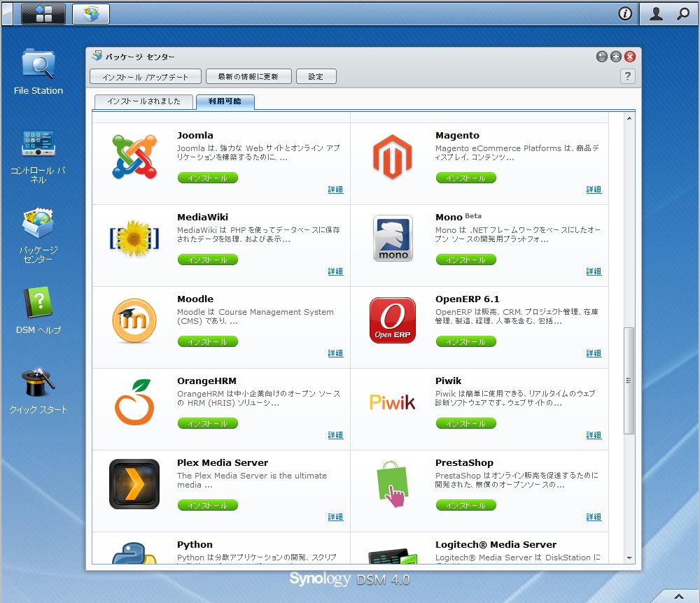The height and width of the screenshot is (603, 700).
Task: Click the Magento package logo
Action: coord(393,157)
